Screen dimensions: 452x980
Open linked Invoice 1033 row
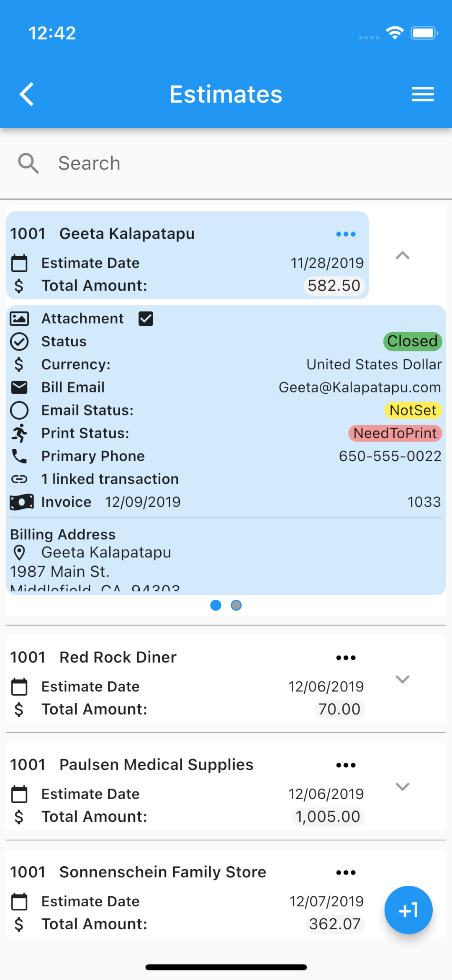(x=226, y=502)
